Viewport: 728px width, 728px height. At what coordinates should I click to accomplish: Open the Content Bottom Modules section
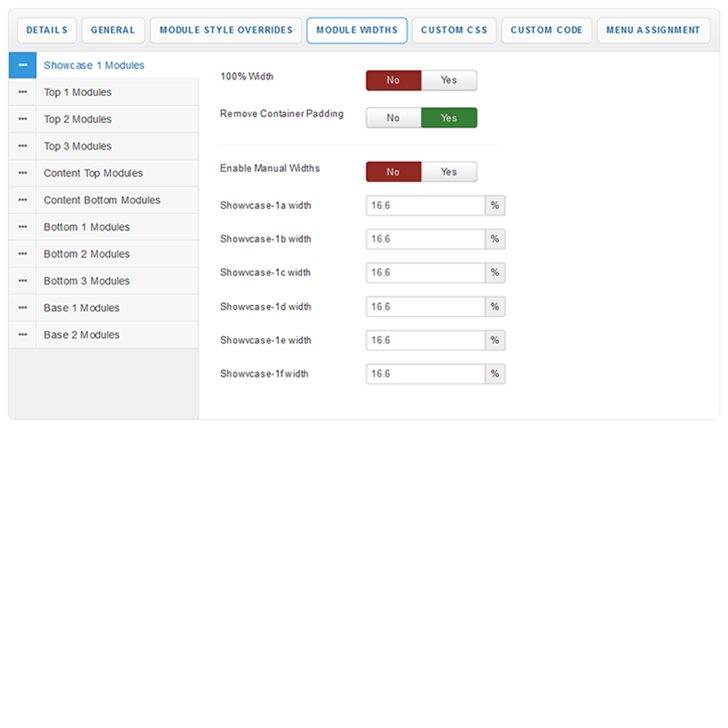[102, 200]
